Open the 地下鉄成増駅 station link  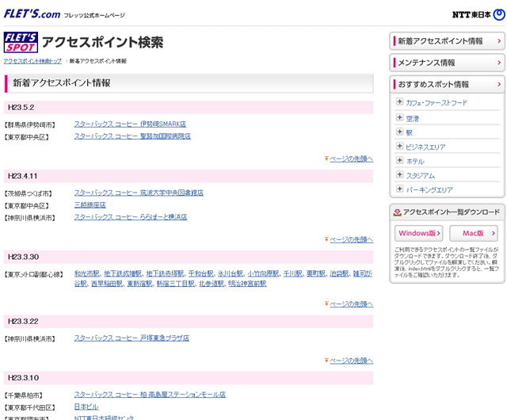pyautogui.click(x=123, y=273)
